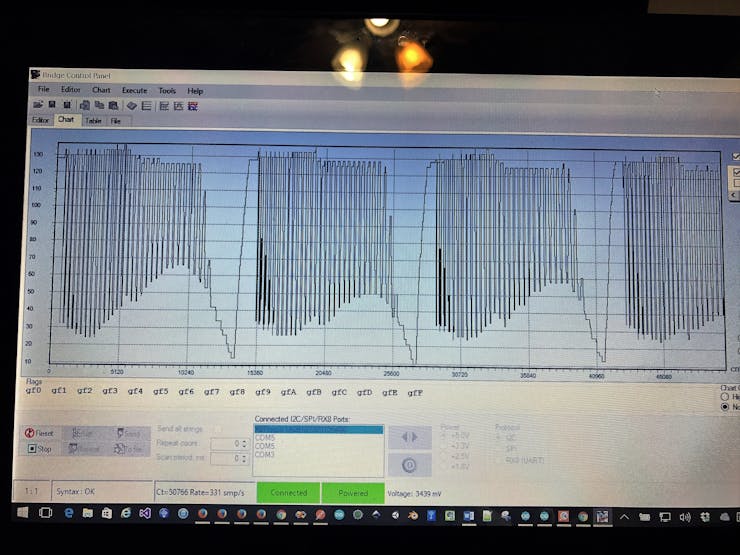
Task: Click the volume icon in the system tray
Action: coord(685,518)
